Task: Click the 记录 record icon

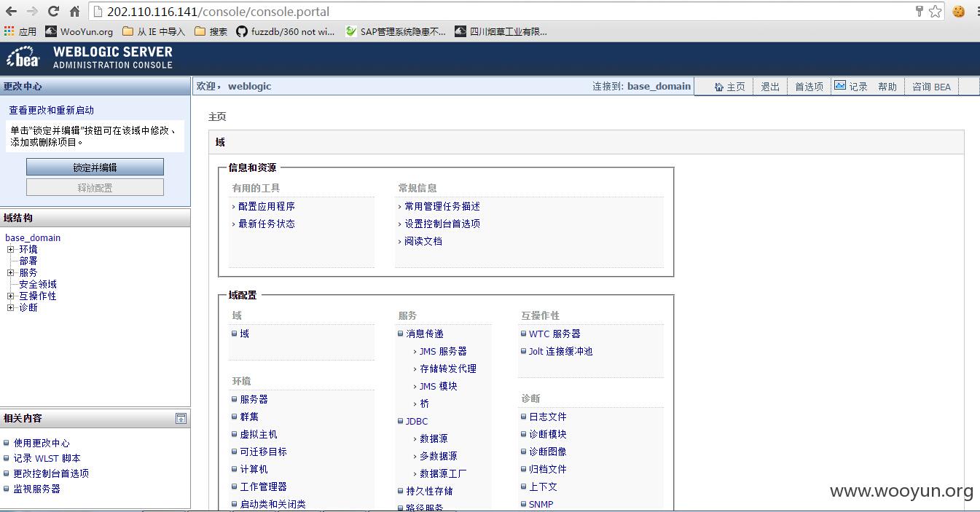Action: [840, 85]
